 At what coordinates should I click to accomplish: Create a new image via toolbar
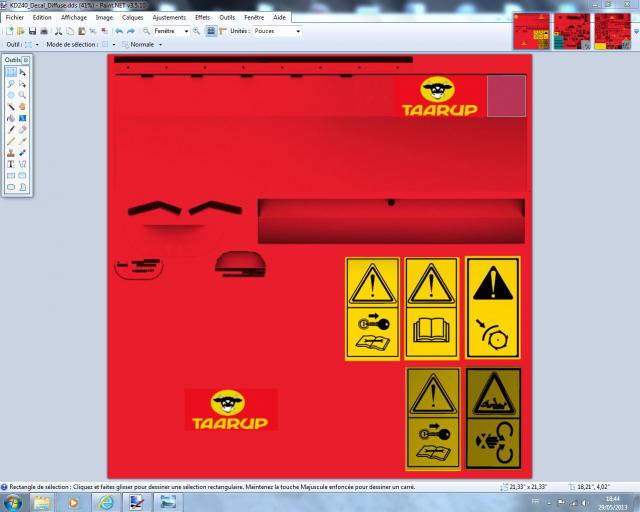pyautogui.click(x=10, y=31)
